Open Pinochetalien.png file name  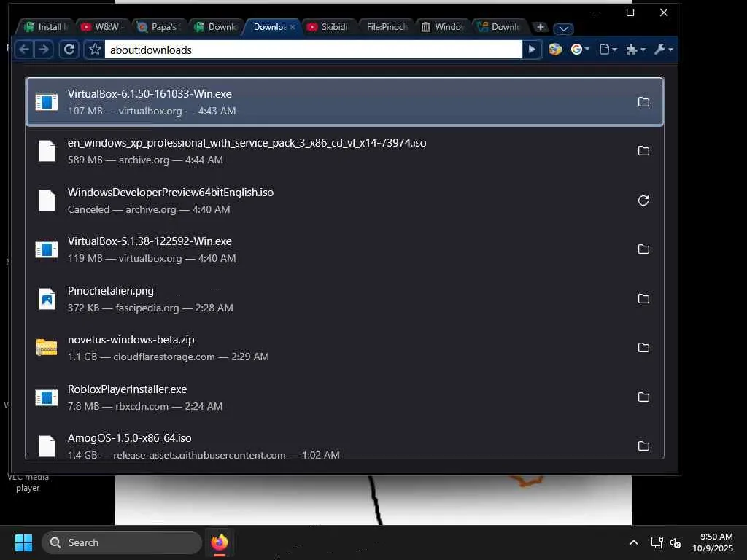pyautogui.click(x=111, y=291)
